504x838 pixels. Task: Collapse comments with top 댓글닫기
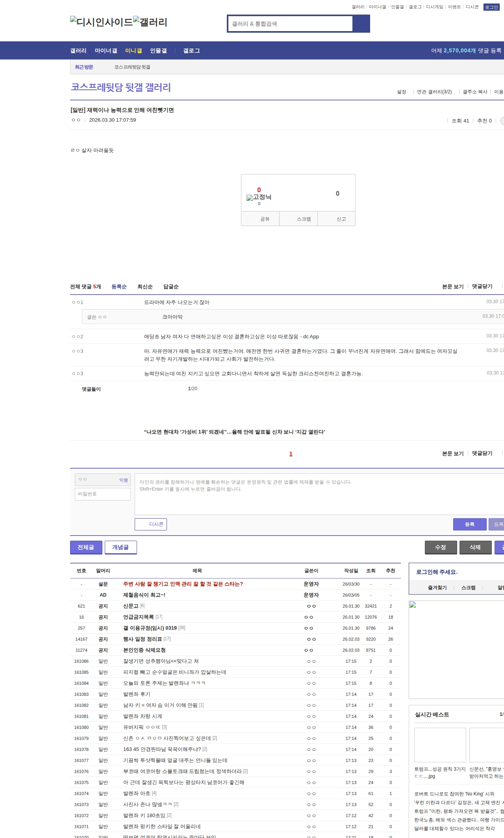click(x=482, y=286)
